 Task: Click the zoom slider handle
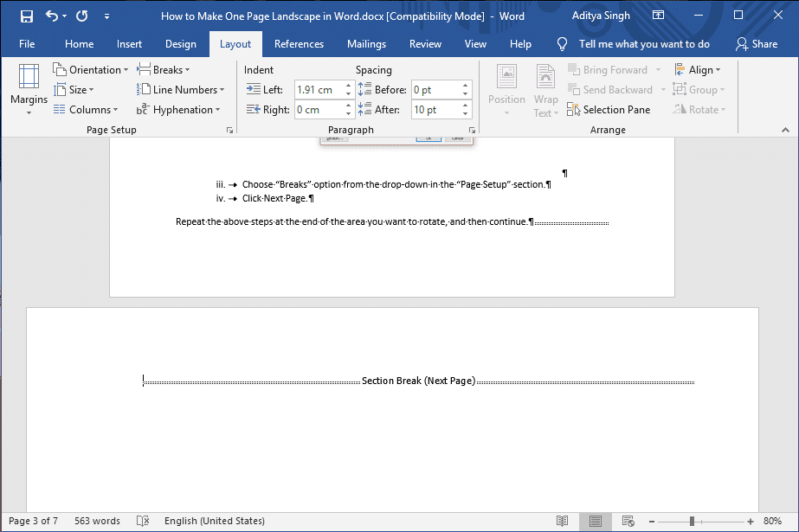692,521
